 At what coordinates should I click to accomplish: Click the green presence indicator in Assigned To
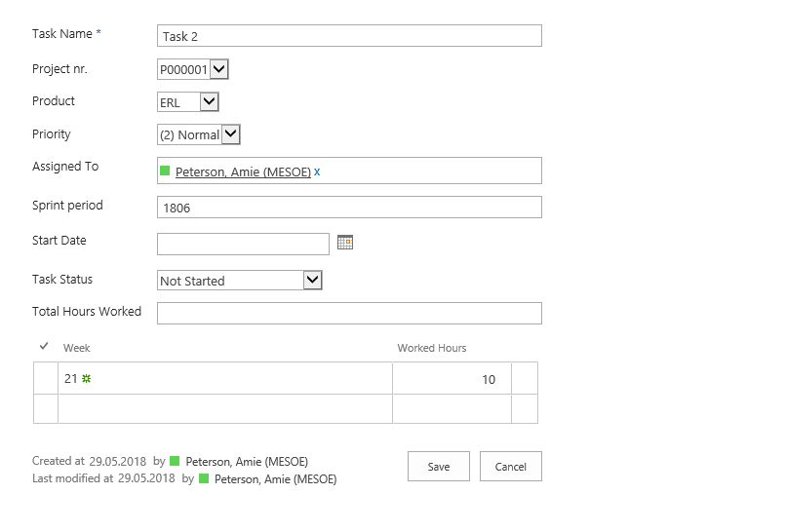165,171
